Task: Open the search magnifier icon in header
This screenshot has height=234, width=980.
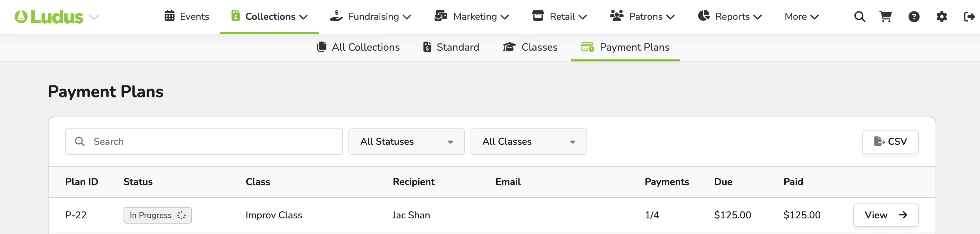Action: tap(859, 17)
